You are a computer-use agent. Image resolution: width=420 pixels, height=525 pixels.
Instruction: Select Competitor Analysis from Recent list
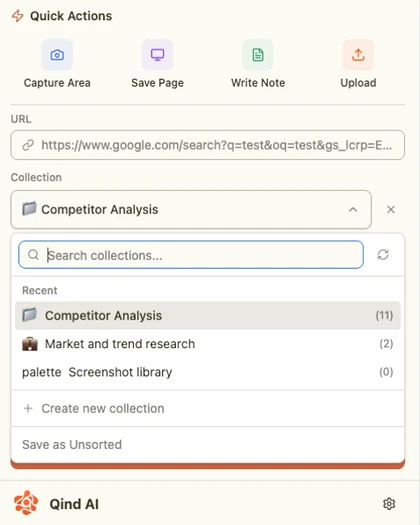pos(208,315)
